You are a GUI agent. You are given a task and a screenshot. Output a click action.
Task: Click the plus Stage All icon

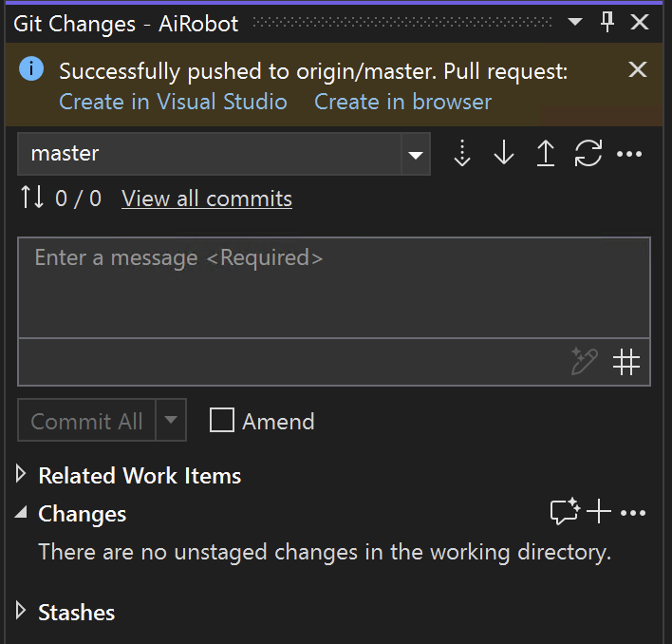click(598, 512)
